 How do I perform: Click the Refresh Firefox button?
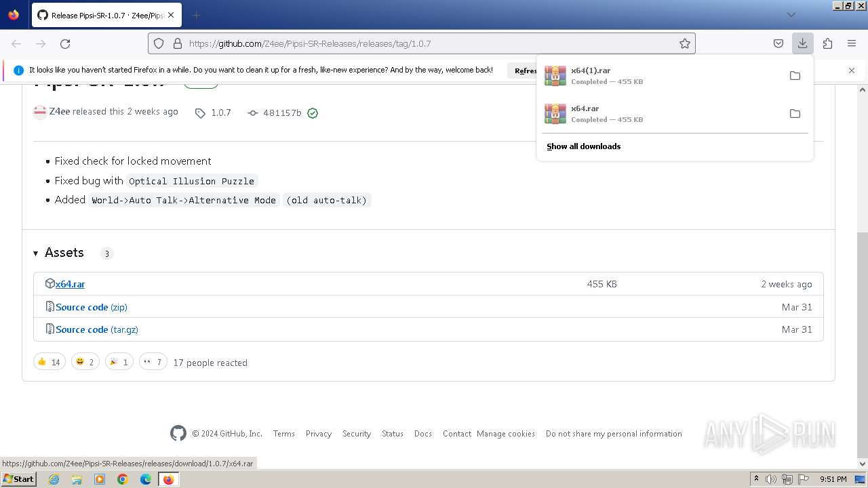pyautogui.click(x=522, y=70)
